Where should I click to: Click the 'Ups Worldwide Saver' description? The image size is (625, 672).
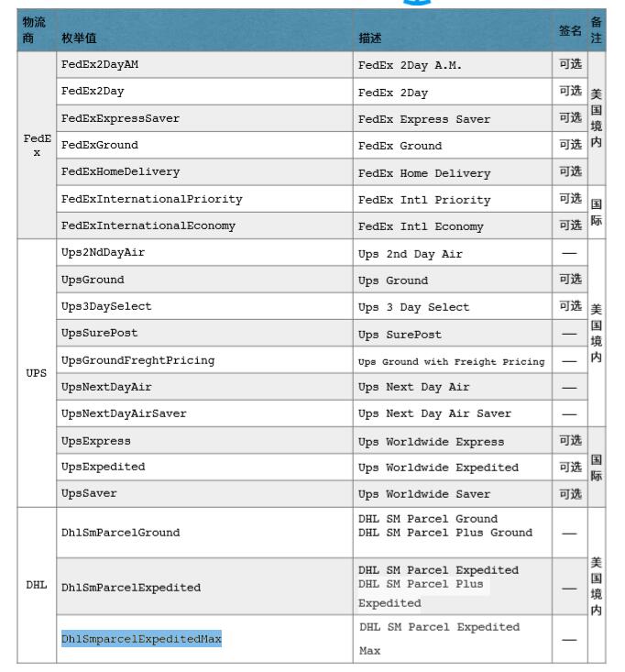424,494
